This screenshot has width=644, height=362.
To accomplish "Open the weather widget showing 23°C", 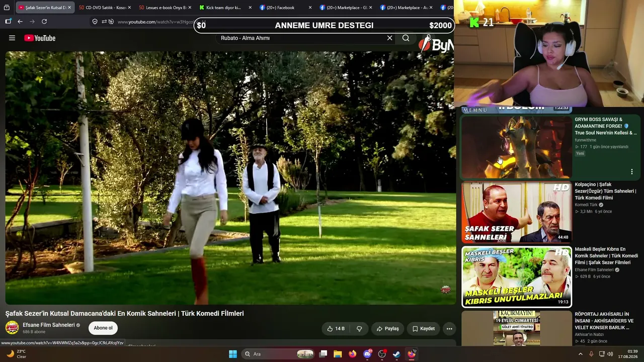I will (x=16, y=354).
